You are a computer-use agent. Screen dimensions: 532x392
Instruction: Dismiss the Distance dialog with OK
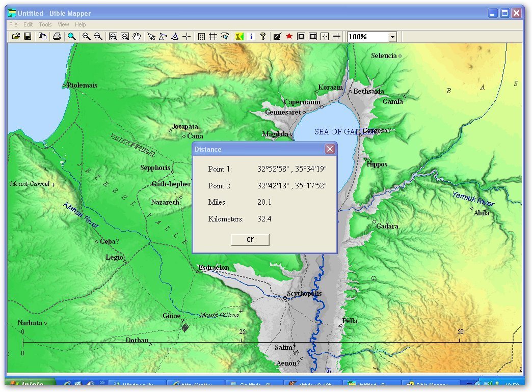(x=250, y=239)
